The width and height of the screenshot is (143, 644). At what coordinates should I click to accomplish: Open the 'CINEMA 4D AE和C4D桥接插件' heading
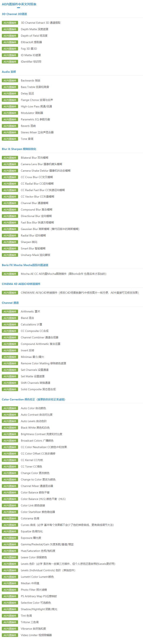pos(21,284)
